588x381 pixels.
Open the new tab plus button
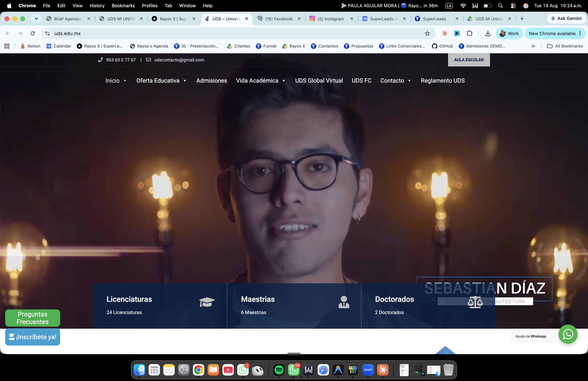[x=522, y=19]
